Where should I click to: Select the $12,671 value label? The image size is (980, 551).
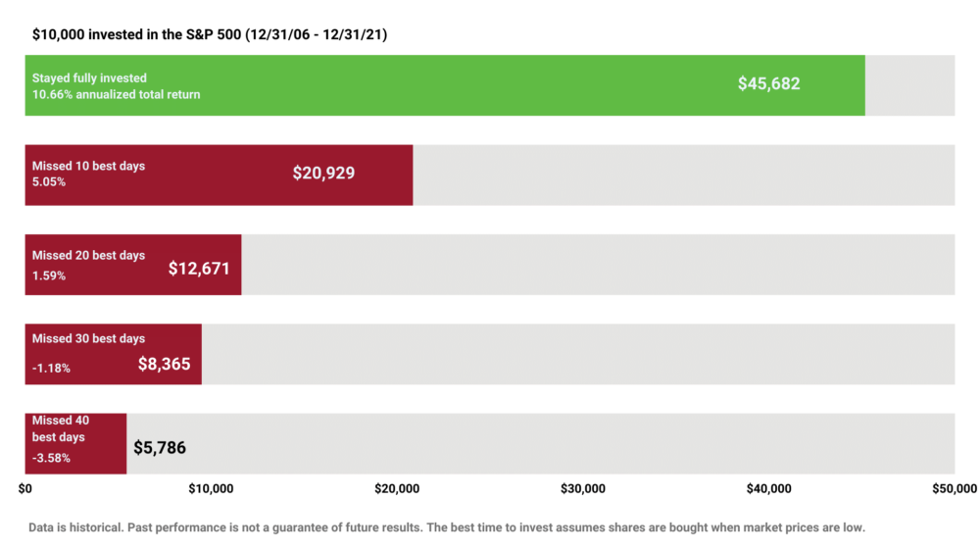[199, 268]
